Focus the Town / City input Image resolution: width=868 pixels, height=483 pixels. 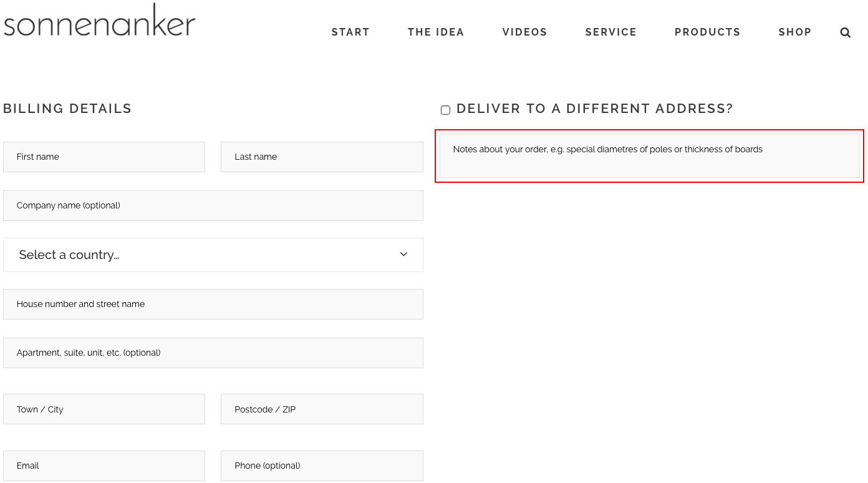(x=104, y=409)
